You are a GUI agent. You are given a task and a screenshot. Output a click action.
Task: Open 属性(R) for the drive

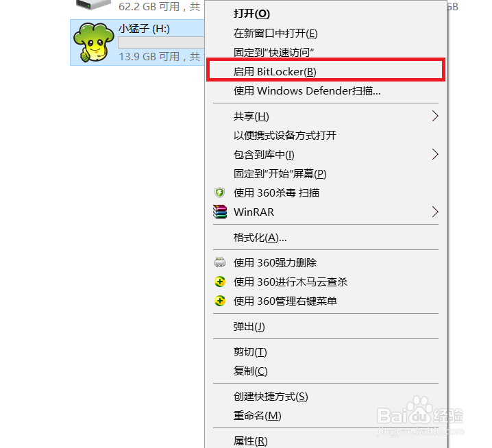tap(325, 440)
